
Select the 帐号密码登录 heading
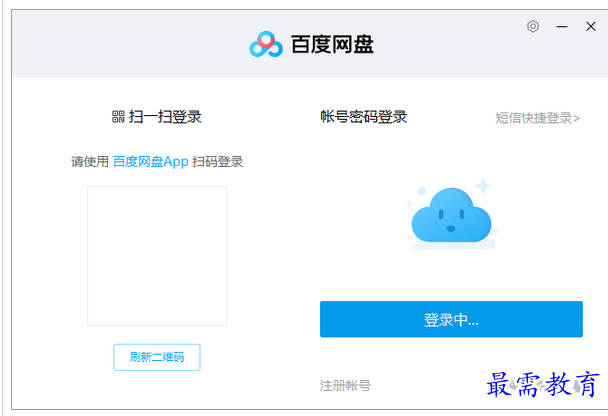pyautogui.click(x=364, y=117)
